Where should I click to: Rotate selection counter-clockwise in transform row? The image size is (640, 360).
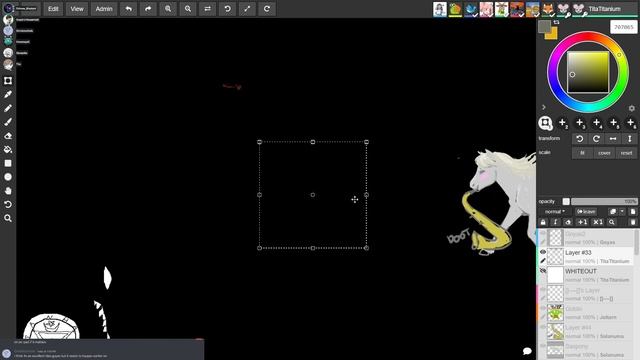pos(580,139)
